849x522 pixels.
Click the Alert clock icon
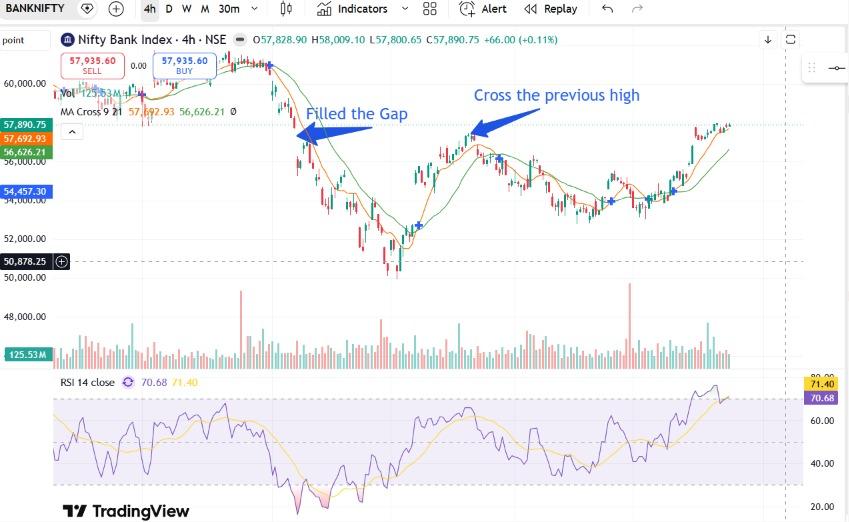tap(467, 9)
